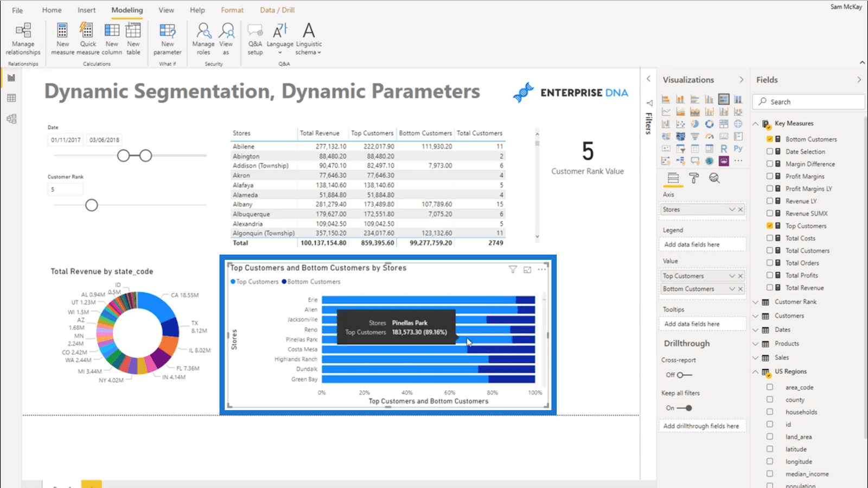
Task: Uncheck the Top Customers field
Action: pyautogui.click(x=770, y=226)
